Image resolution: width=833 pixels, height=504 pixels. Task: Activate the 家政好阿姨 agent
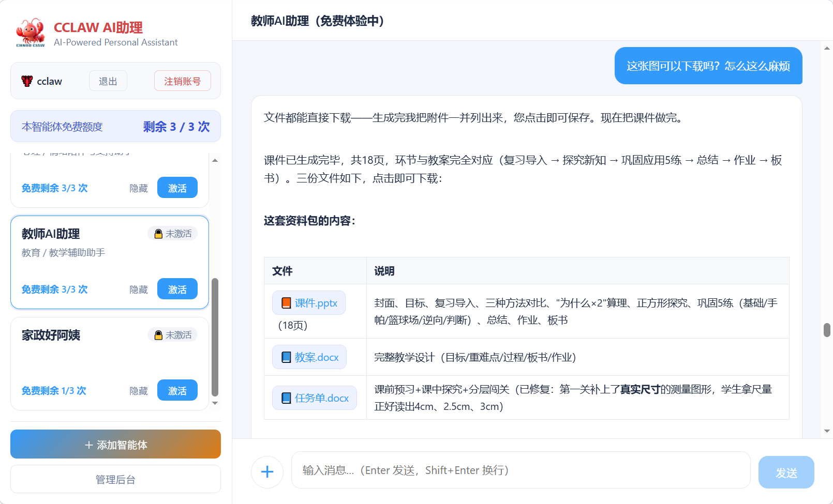(177, 390)
